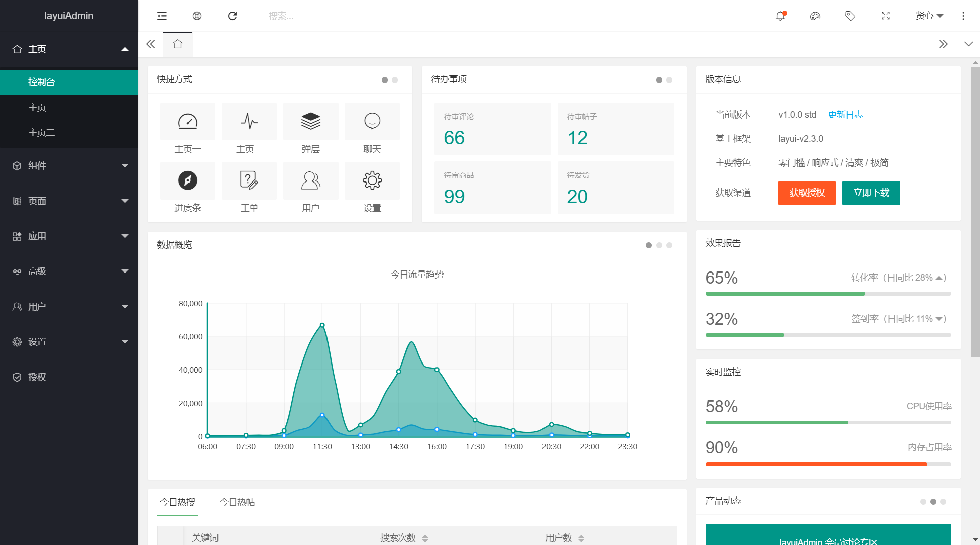Switch to 今日热帖 tab
This screenshot has height=545, width=980.
(237, 502)
